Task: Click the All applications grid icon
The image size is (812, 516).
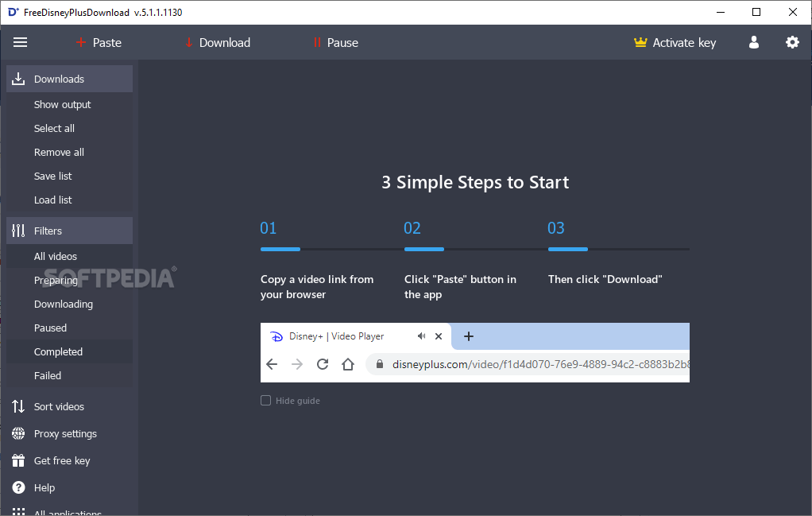Action: 17,511
